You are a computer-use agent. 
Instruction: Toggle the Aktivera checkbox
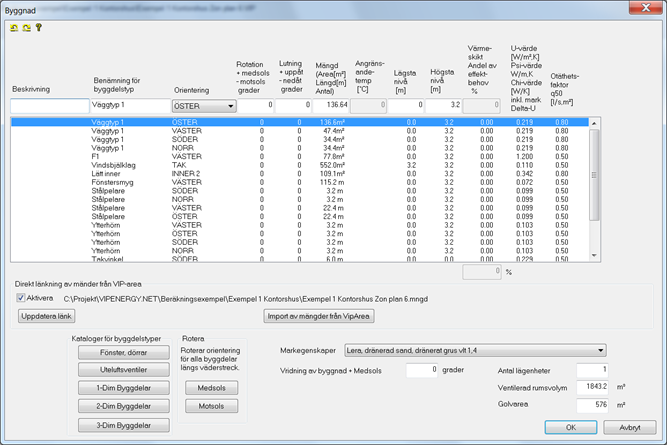[x=20, y=298]
